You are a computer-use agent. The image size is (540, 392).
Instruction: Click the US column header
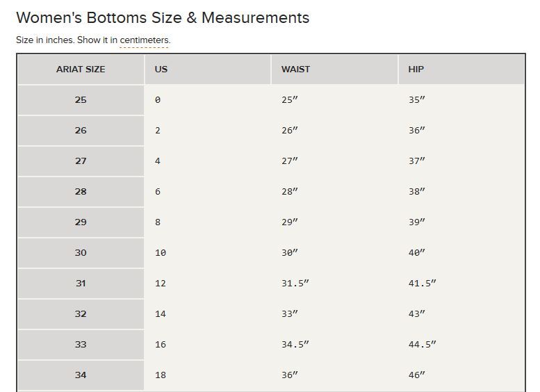click(x=208, y=70)
